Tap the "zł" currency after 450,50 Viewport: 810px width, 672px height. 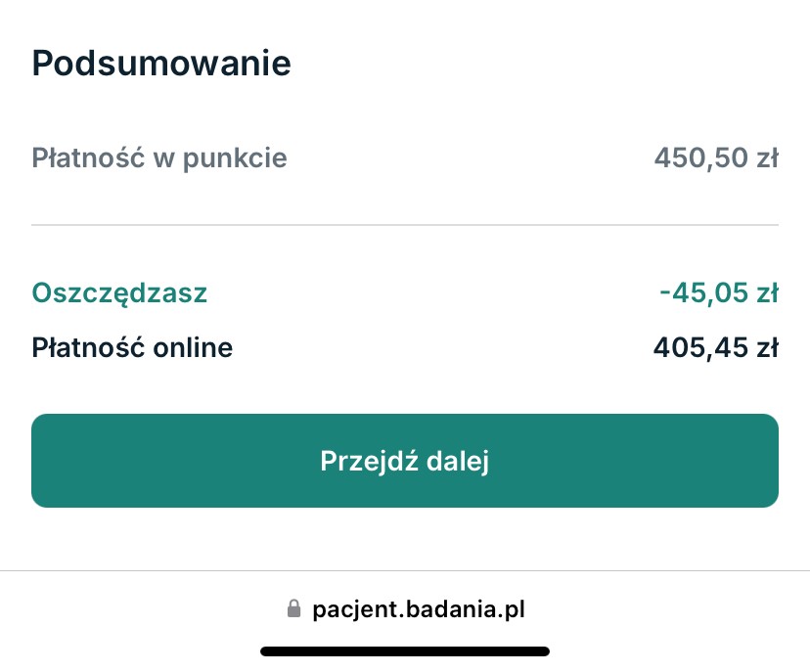[x=766, y=157]
